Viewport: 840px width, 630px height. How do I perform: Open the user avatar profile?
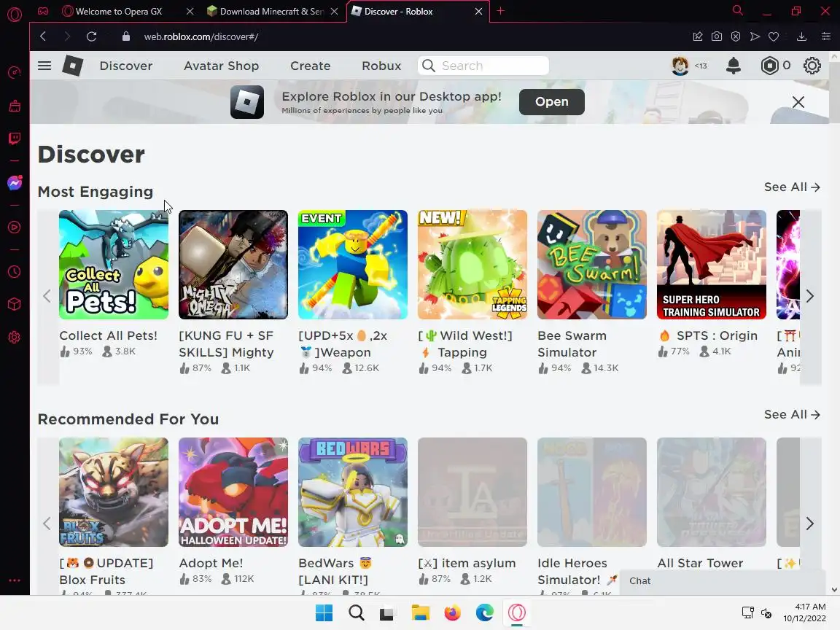[680, 66]
